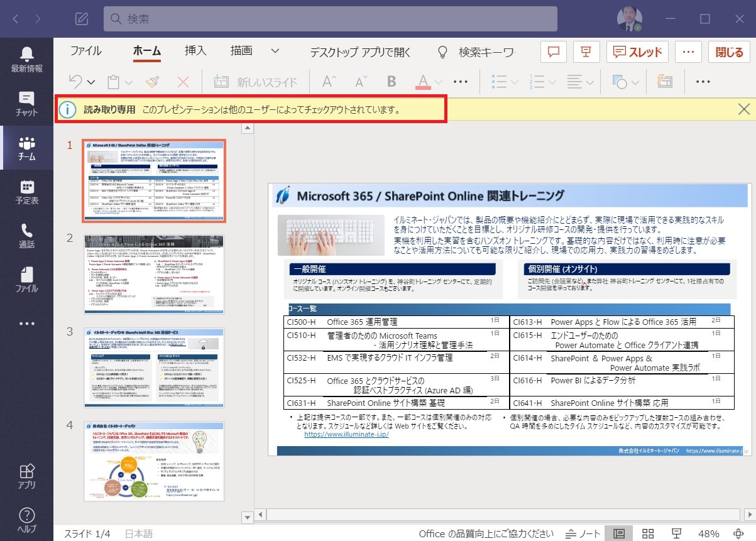Image resolution: width=756 pixels, height=541 pixels.
Task: Click the 新しいスライド button
Action: (x=256, y=82)
